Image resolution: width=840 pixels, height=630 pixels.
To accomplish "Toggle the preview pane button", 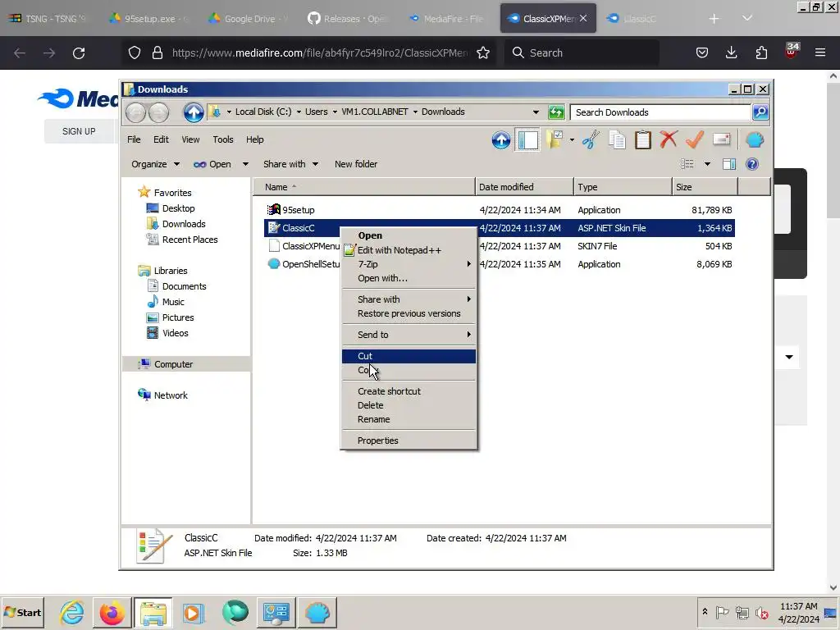I will (729, 164).
